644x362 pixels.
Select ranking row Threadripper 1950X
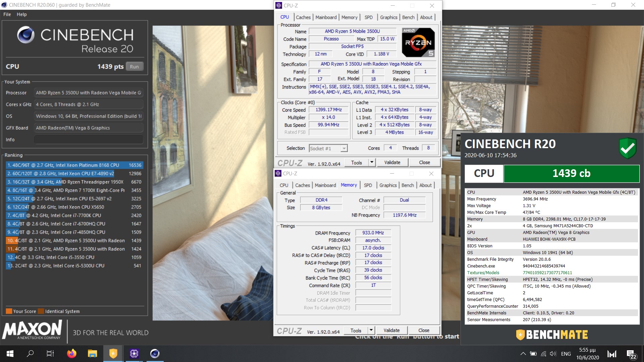pyautogui.click(x=74, y=182)
